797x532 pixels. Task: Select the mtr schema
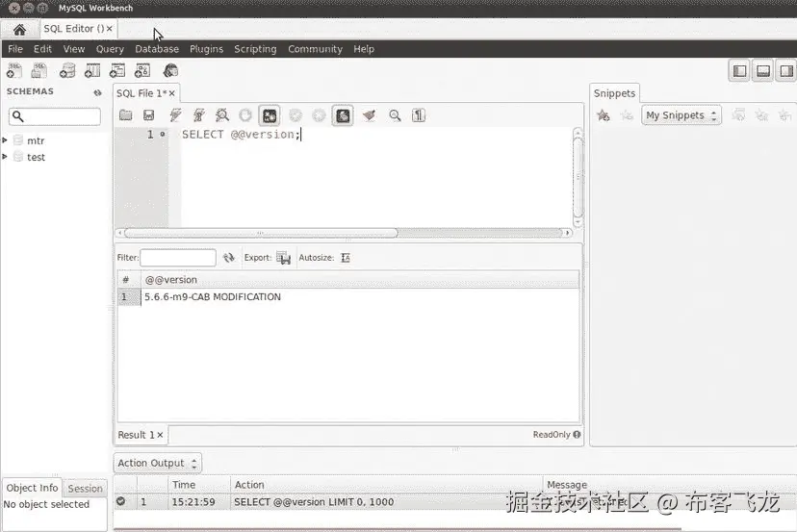pyautogui.click(x=36, y=140)
